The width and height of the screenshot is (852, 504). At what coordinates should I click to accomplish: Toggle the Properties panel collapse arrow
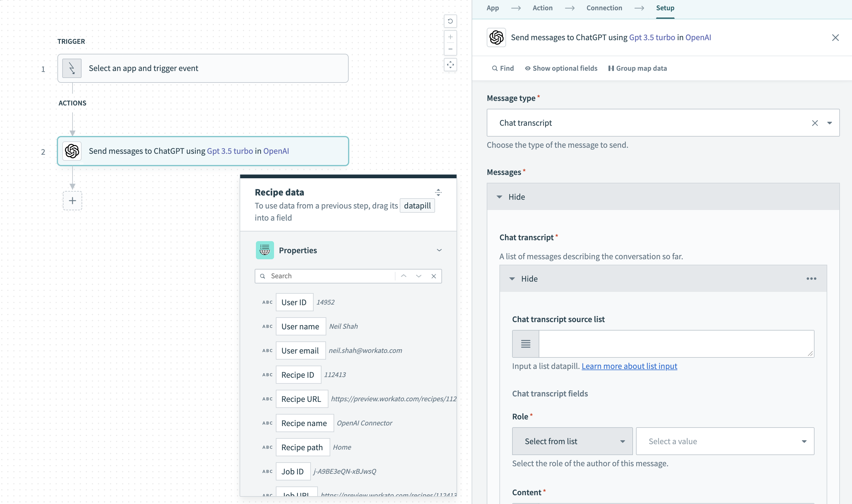click(439, 250)
